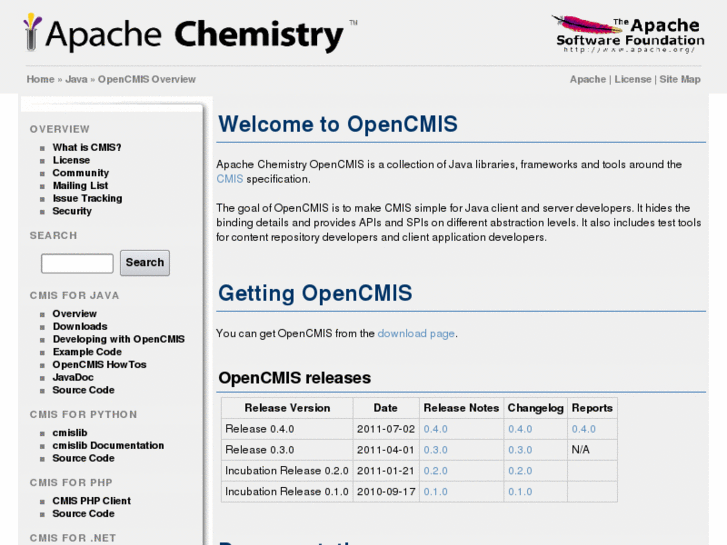The image size is (727, 545).
Task: Click the date 2011-01-21
Action: point(386,471)
